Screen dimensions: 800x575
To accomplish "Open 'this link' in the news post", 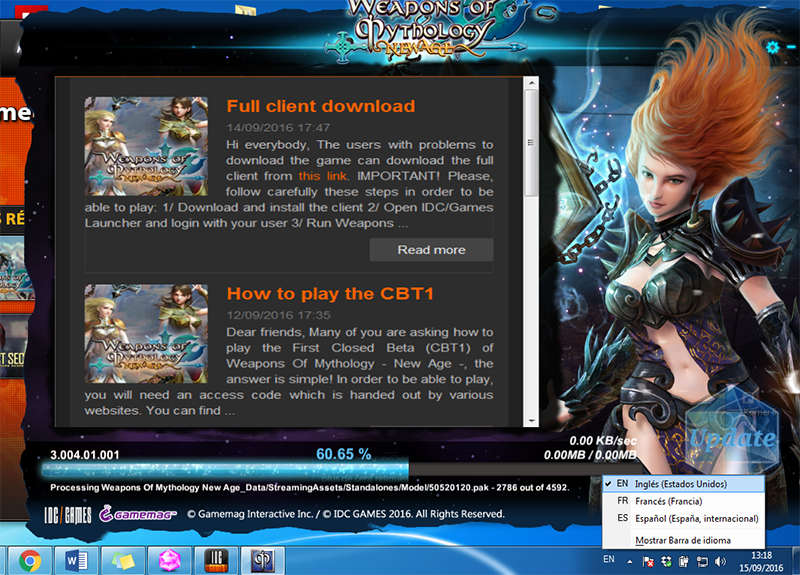I will click(325, 176).
